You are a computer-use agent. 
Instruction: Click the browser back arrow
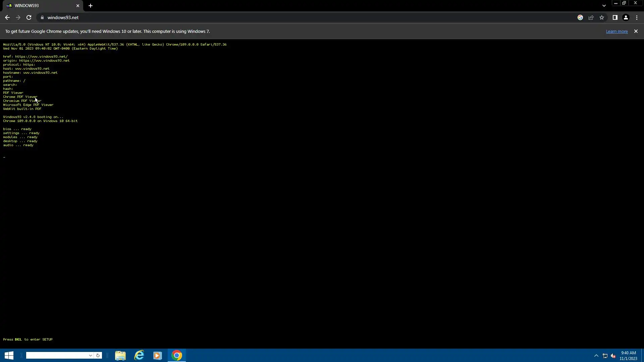tap(7, 17)
